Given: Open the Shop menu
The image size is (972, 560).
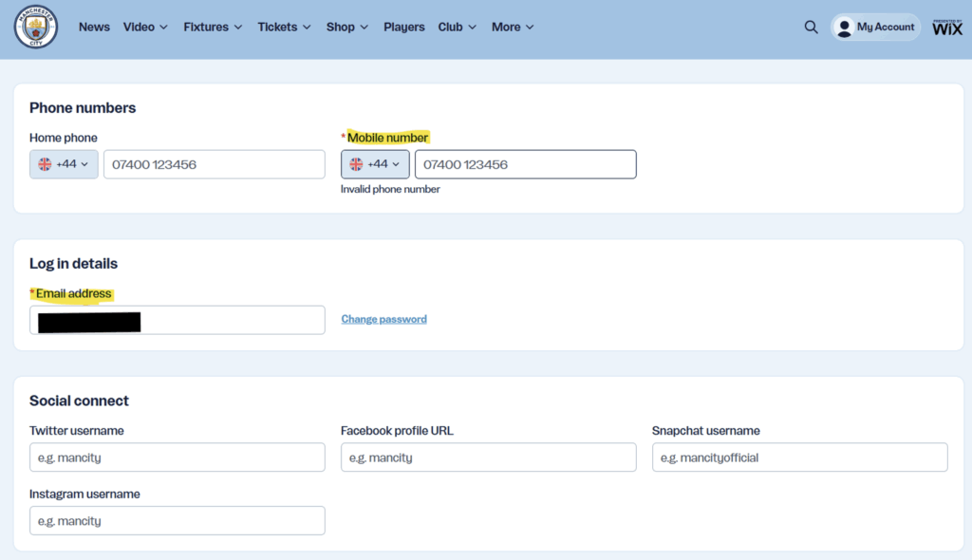Looking at the screenshot, I should [346, 28].
